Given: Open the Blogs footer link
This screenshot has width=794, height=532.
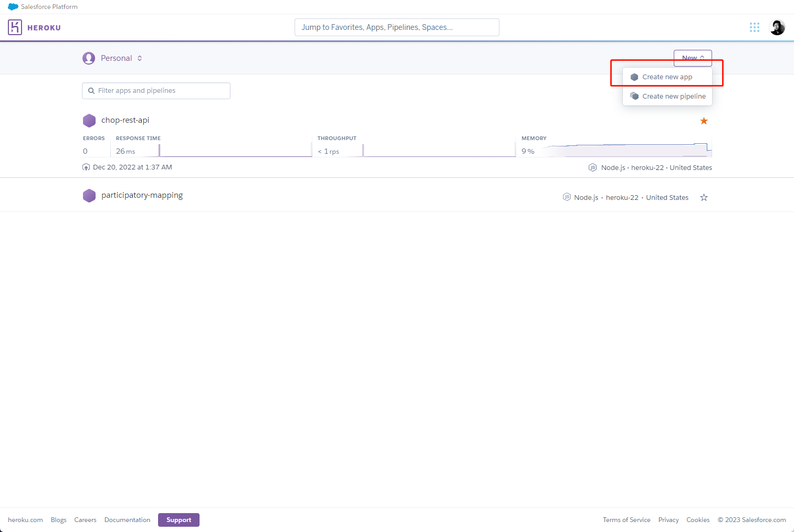Looking at the screenshot, I should 59,520.
